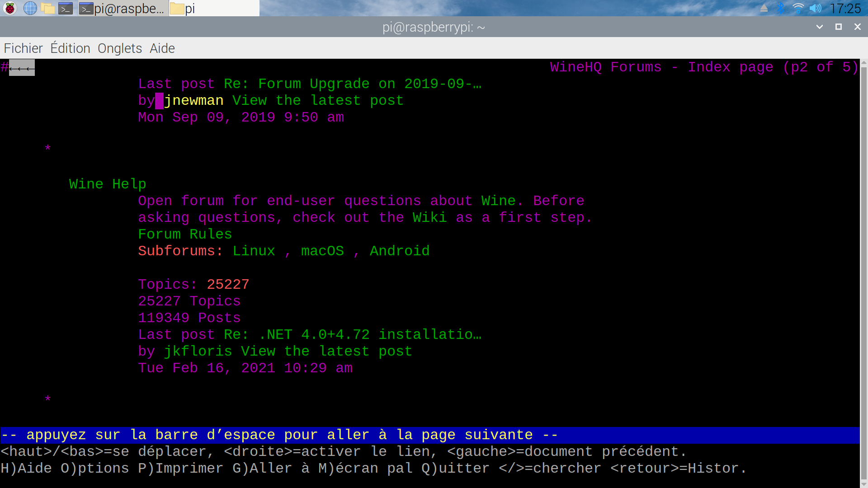
Task: Click the 'H)Aide' help hint
Action: pos(26,468)
